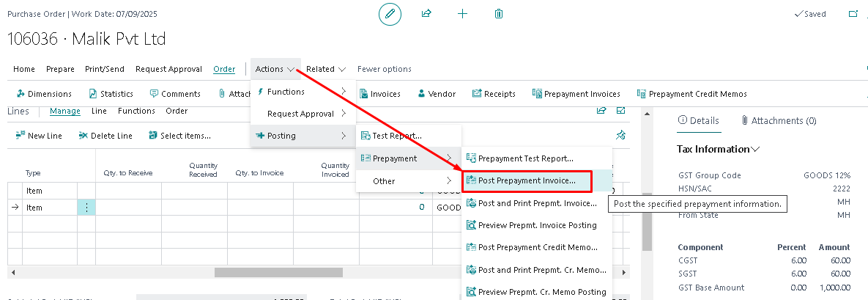The width and height of the screenshot is (868, 300).
Task: Click Delete Line in Lines toolbar
Action: click(105, 135)
